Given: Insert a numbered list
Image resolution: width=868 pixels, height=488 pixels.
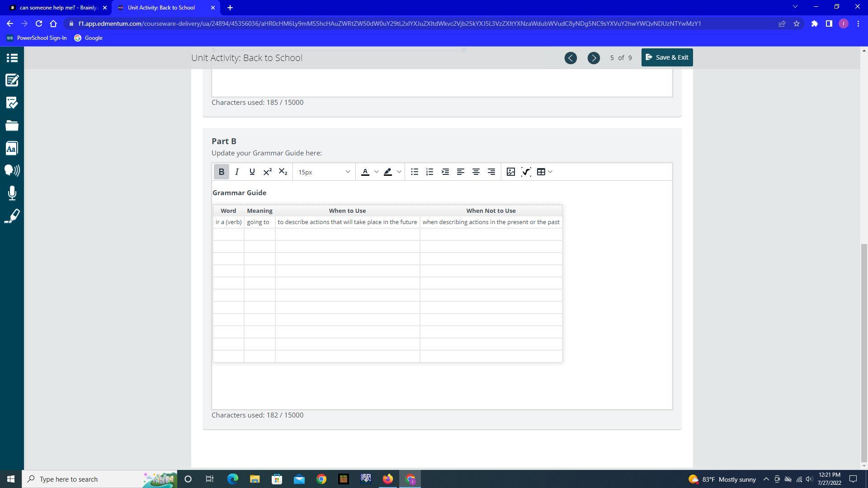Looking at the screenshot, I should [430, 172].
